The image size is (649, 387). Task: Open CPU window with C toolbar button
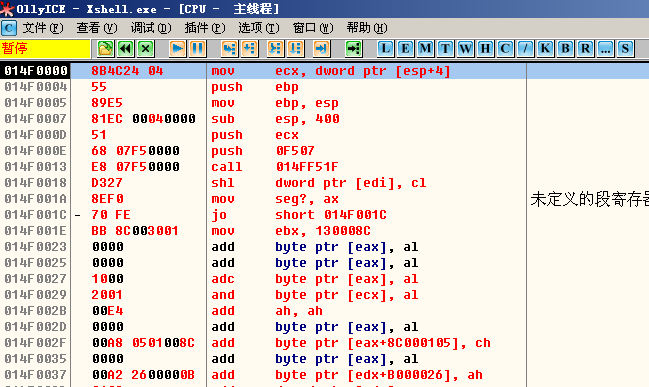point(505,49)
